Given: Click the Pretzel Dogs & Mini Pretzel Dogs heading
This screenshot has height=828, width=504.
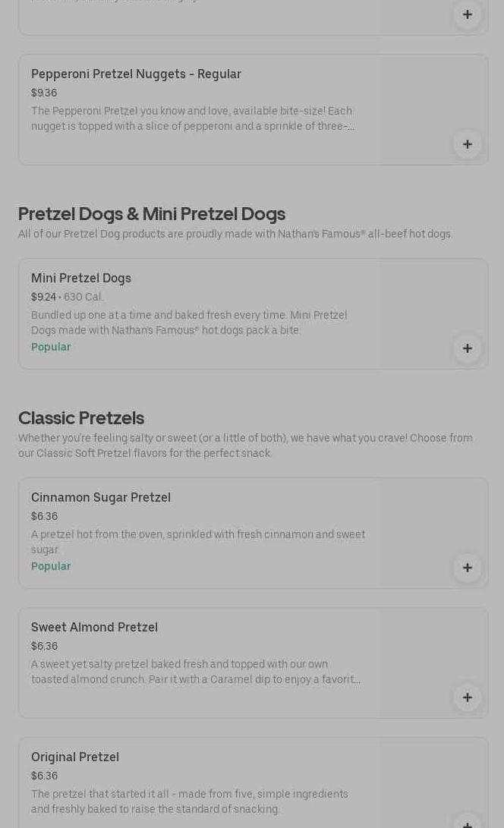Looking at the screenshot, I should tap(152, 214).
